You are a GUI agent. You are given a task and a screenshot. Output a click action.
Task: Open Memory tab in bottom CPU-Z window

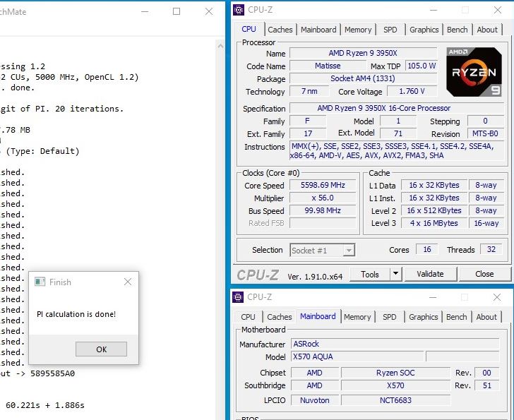357,317
